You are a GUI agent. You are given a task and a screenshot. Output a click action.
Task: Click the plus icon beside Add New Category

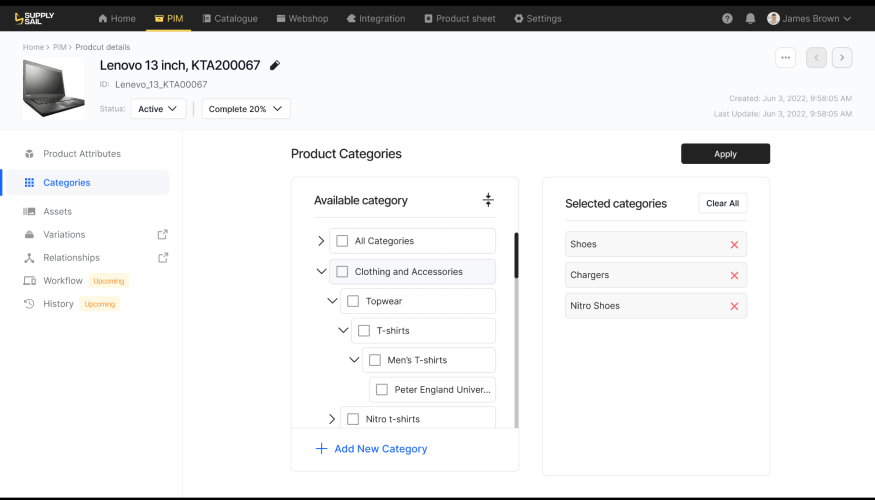point(321,449)
